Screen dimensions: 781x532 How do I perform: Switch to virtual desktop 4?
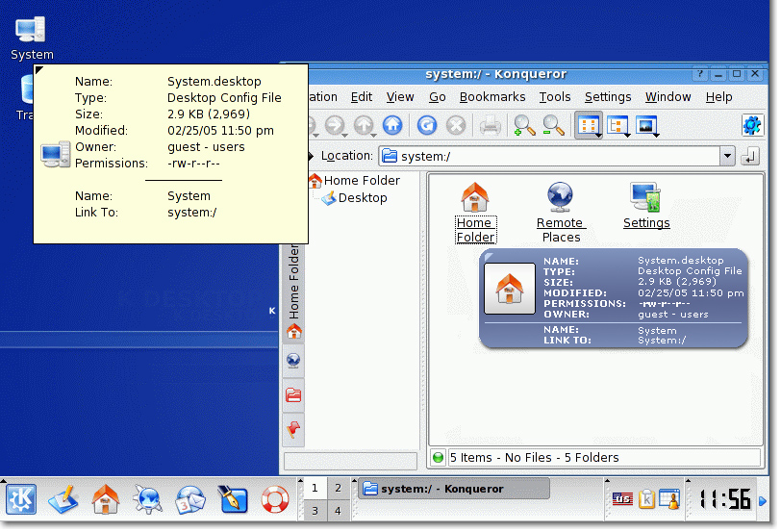tap(339, 511)
